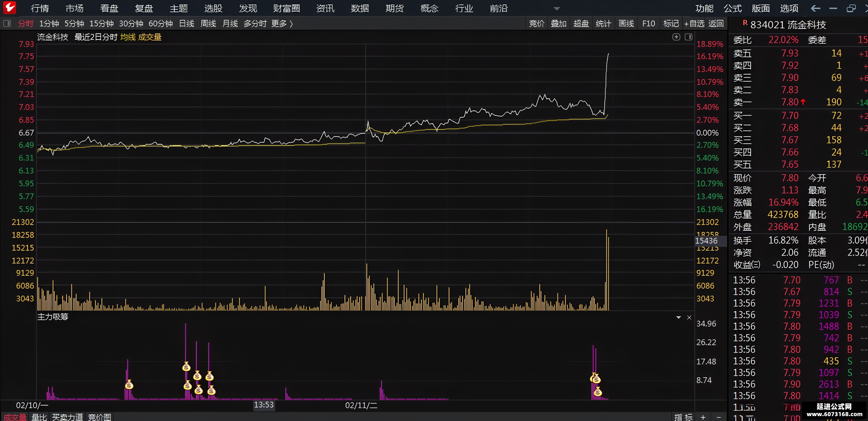
Task: Click the minus icon beside 指标
Action: (x=719, y=417)
